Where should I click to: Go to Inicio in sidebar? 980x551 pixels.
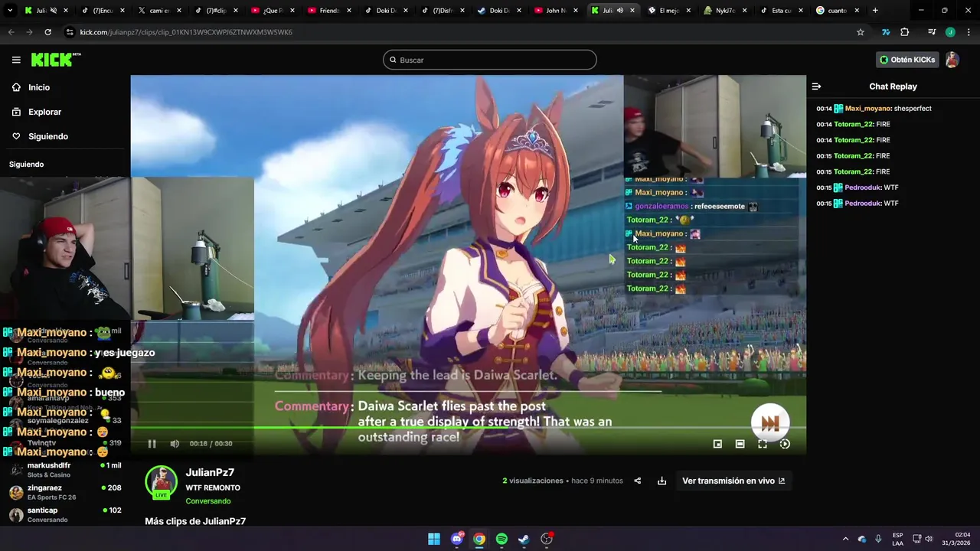[x=39, y=87]
